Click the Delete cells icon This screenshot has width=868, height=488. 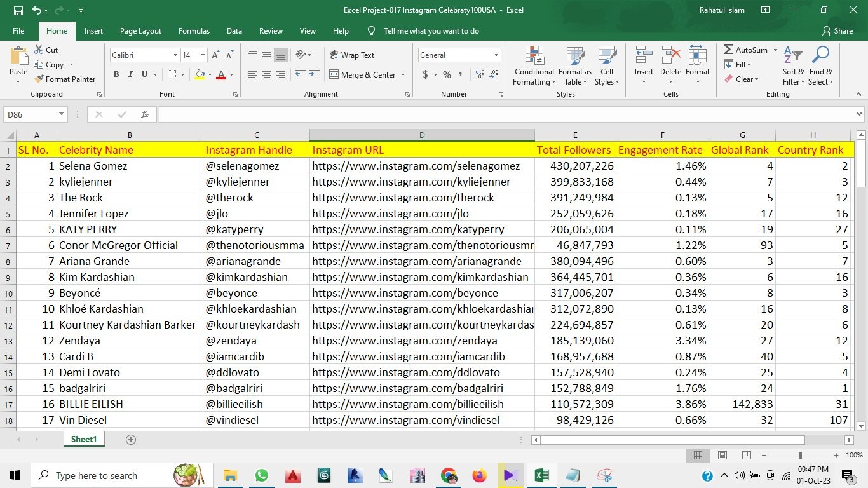coord(670,55)
